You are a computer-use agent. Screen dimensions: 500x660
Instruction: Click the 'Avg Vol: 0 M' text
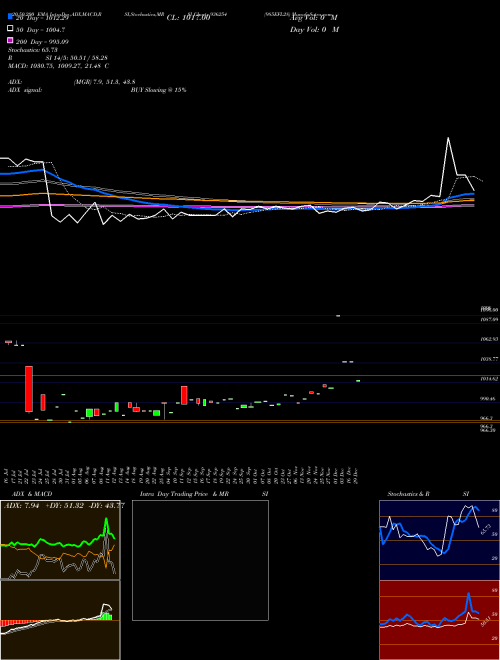(314, 18)
